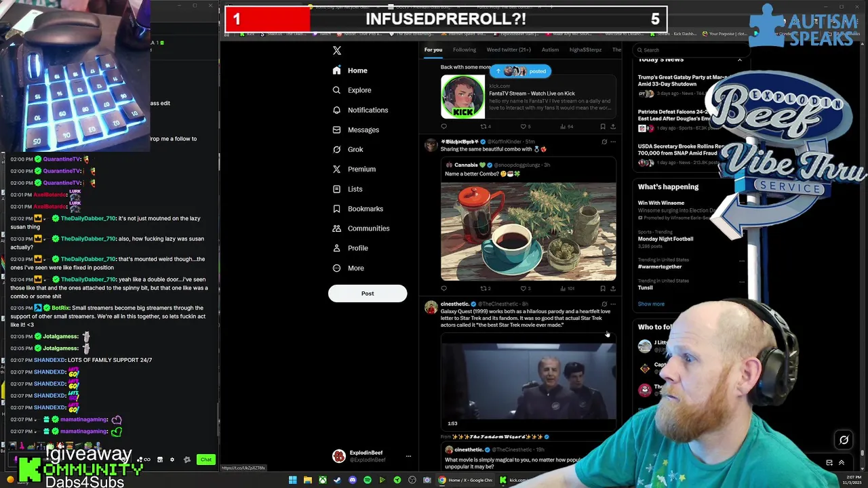Open ExplodinBeef account menu dots
Viewport: 868px width, 488px height.
408,456
